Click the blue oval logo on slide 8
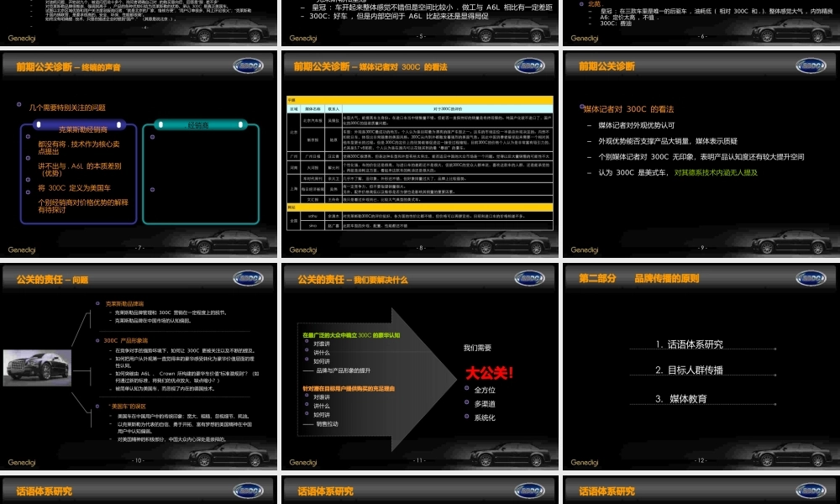Viewport: 840px width, 504px height. [529, 66]
